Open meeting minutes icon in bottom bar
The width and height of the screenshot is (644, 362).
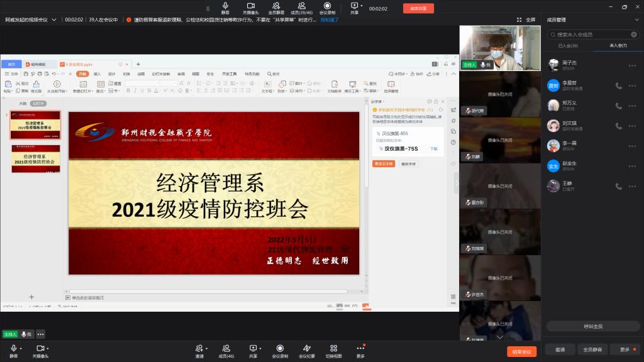point(307,351)
